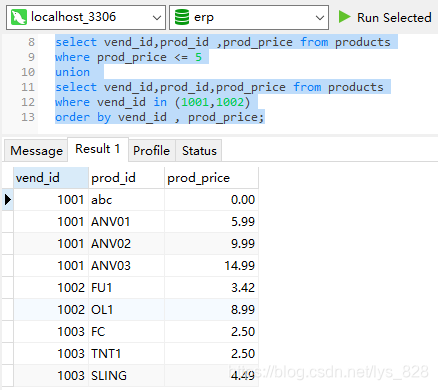Screen dimensions: 438x390
Task: Click the value 5 on editor line 9
Action: click(198, 57)
